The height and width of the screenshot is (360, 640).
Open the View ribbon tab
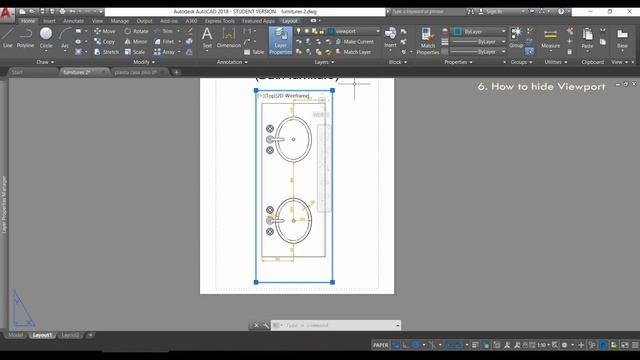tap(97, 21)
